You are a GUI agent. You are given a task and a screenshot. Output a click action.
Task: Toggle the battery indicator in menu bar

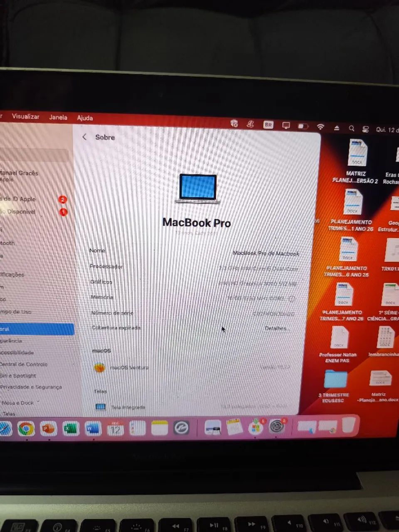(x=303, y=126)
